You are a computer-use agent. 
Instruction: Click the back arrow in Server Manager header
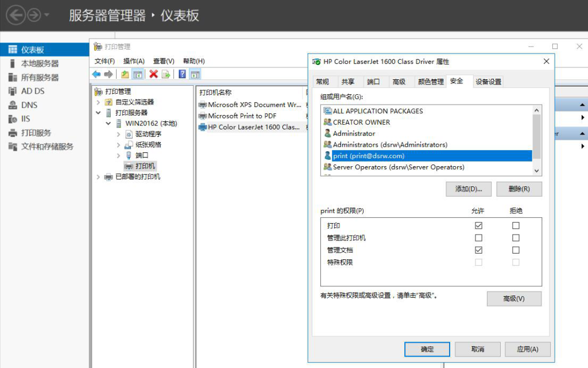[16, 15]
